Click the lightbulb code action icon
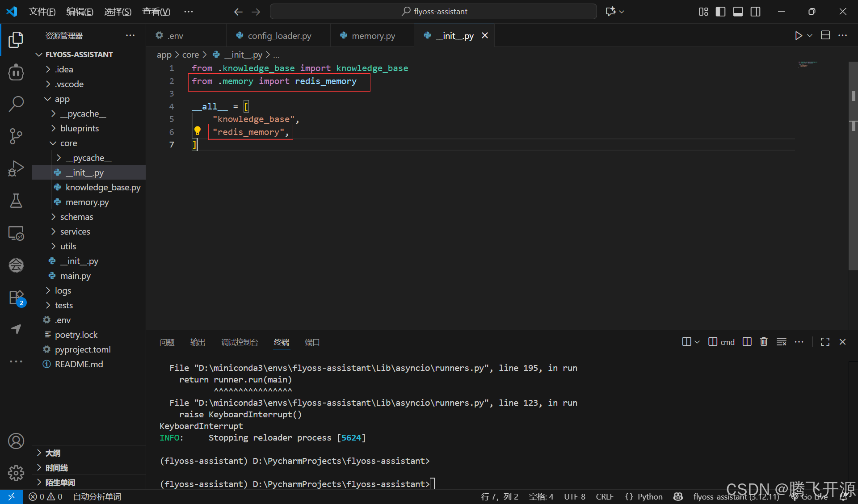858x504 pixels. tap(197, 131)
